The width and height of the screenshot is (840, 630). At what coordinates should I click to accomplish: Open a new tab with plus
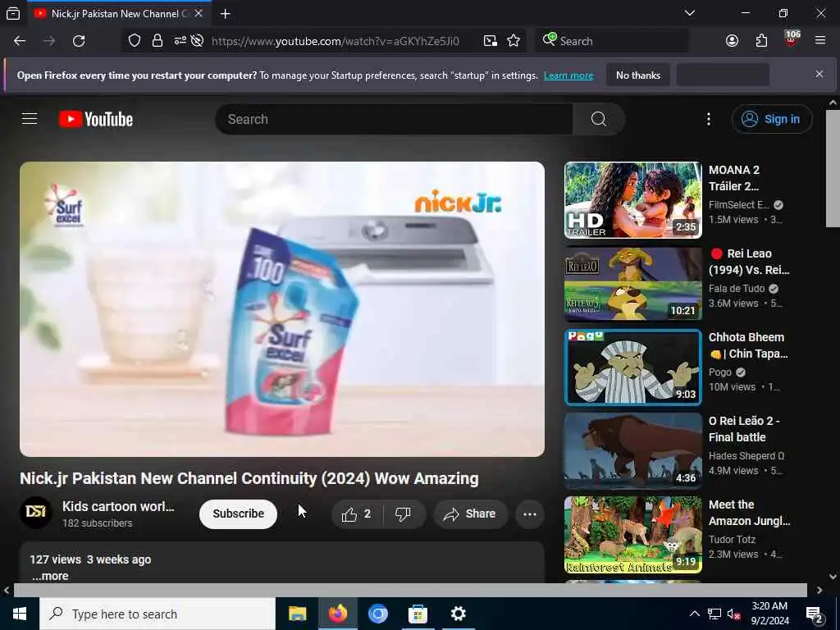[226, 14]
